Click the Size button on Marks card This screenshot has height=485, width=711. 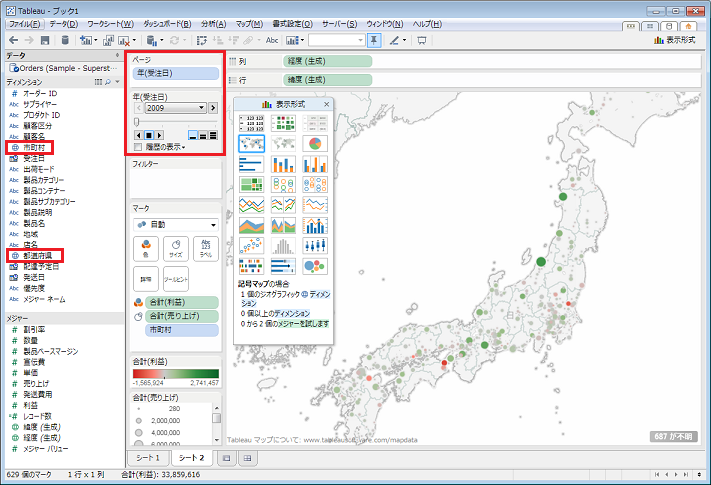click(176, 249)
